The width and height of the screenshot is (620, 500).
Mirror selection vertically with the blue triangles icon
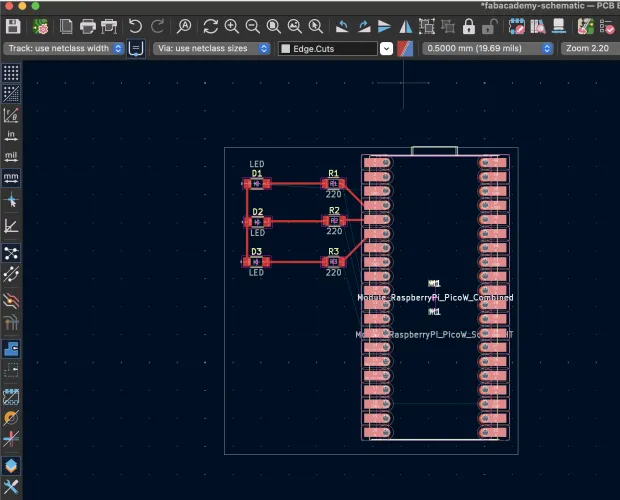click(x=384, y=26)
